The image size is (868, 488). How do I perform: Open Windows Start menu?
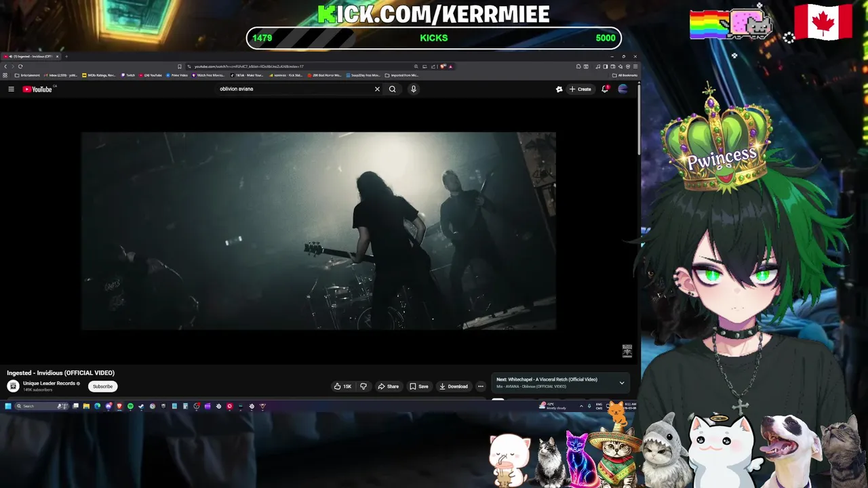coord(8,406)
